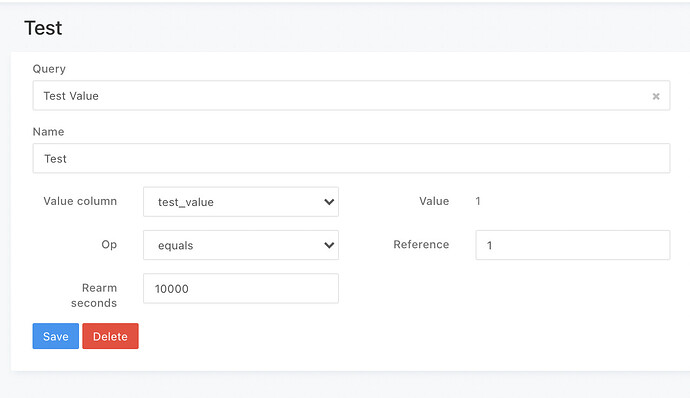Open the Query selector showing Test Value
The image size is (690, 398).
coord(351,96)
